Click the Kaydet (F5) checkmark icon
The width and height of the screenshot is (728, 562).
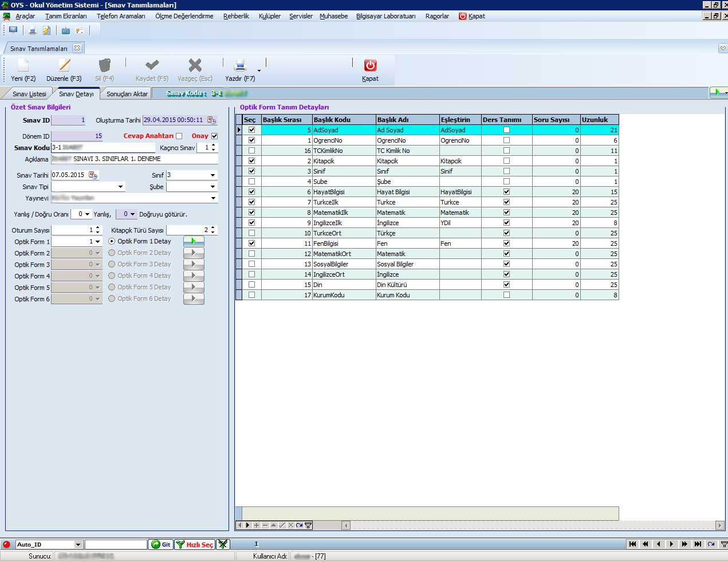152,65
